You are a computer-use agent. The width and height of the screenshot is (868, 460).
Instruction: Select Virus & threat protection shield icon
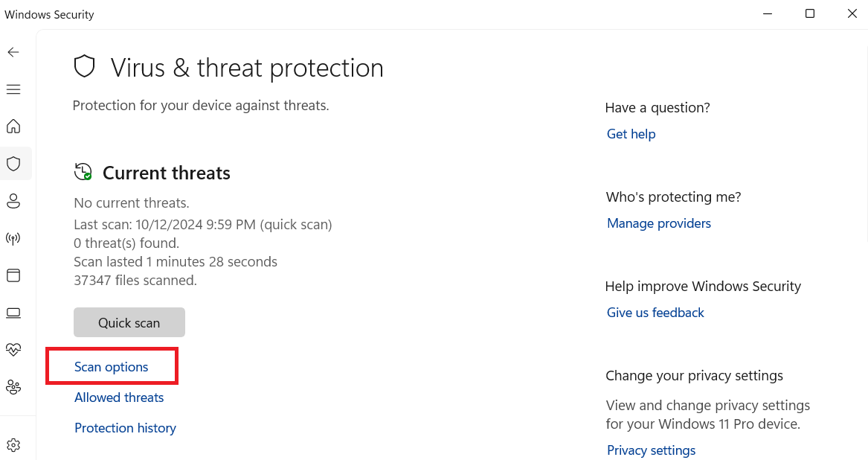coord(13,164)
